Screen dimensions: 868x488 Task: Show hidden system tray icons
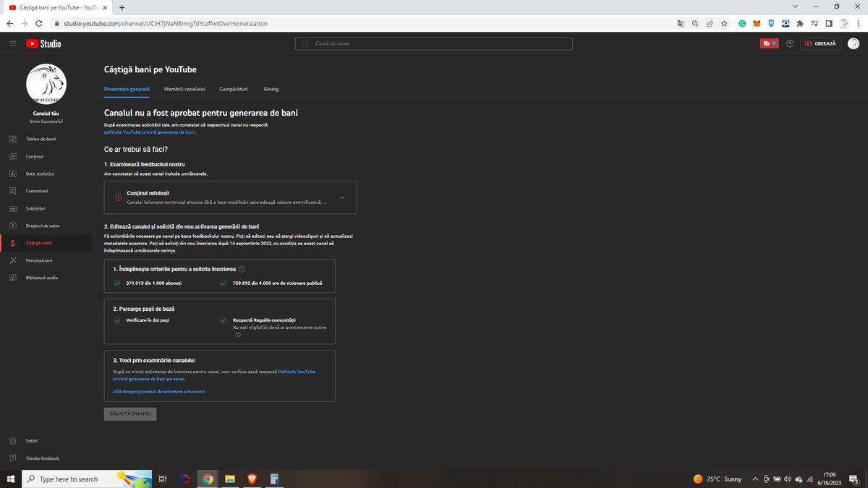click(755, 479)
